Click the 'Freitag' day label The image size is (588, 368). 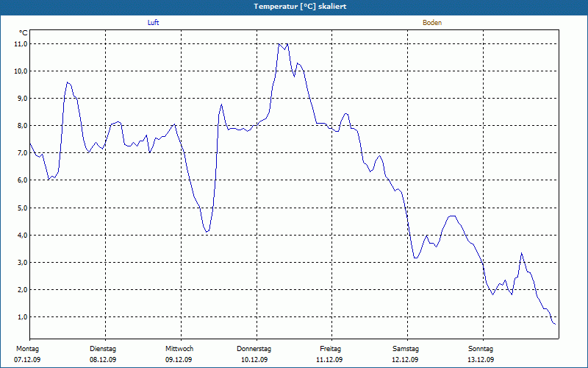coord(330,349)
